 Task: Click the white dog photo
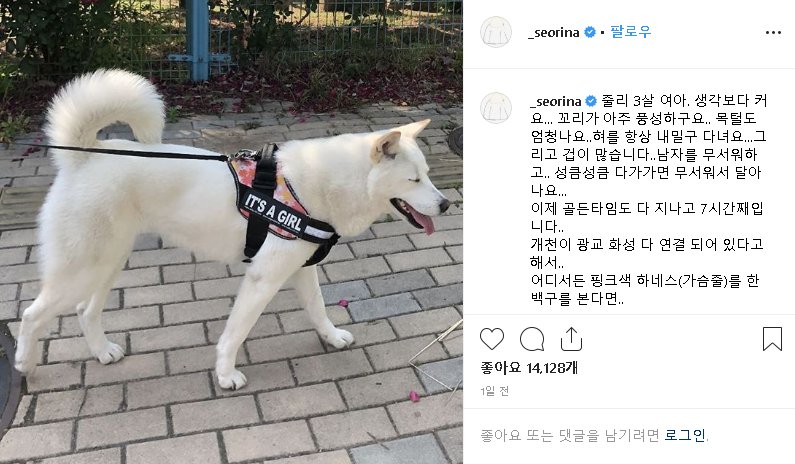coord(231,232)
